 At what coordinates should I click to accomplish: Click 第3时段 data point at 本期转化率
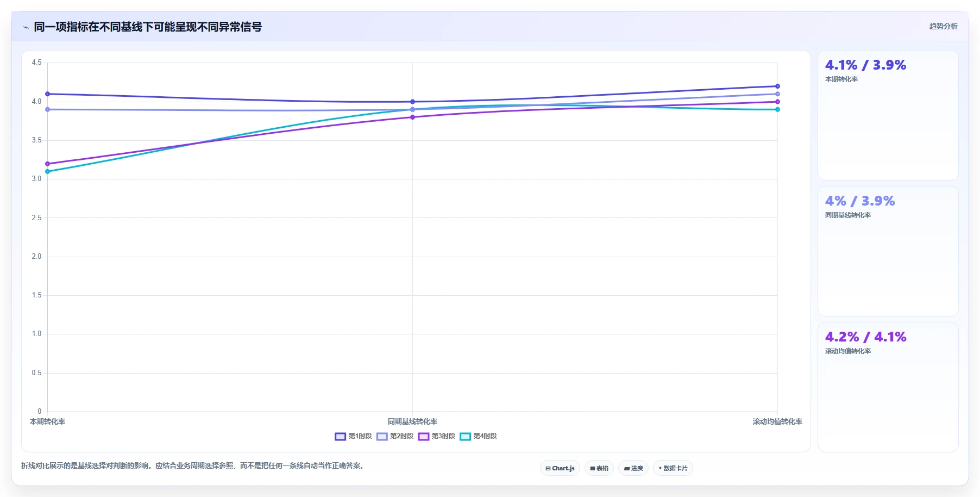point(47,164)
